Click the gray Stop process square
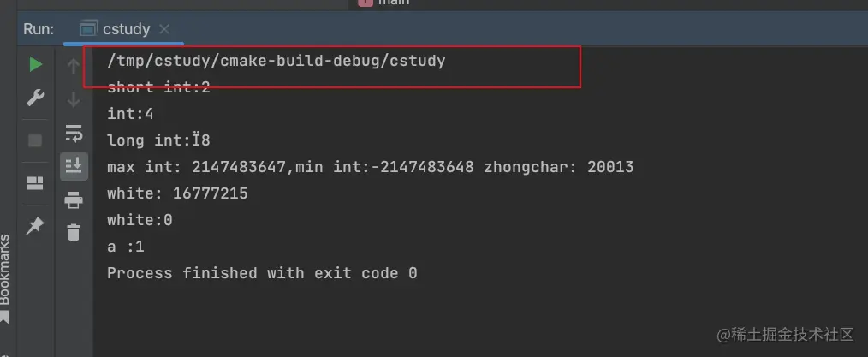868x357 pixels. pos(35,140)
